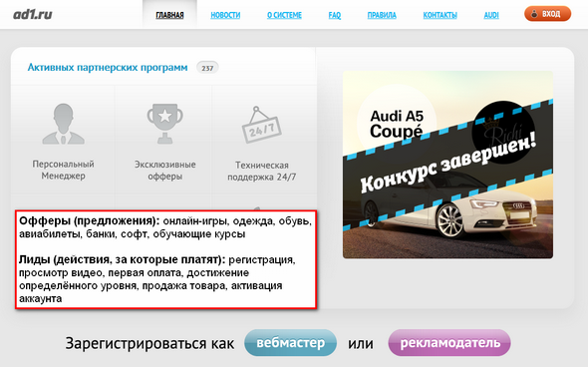The width and height of the screenshot is (588, 367).
Task: Click the Техническая поддержка 24/7 label
Action: pyautogui.click(x=262, y=171)
